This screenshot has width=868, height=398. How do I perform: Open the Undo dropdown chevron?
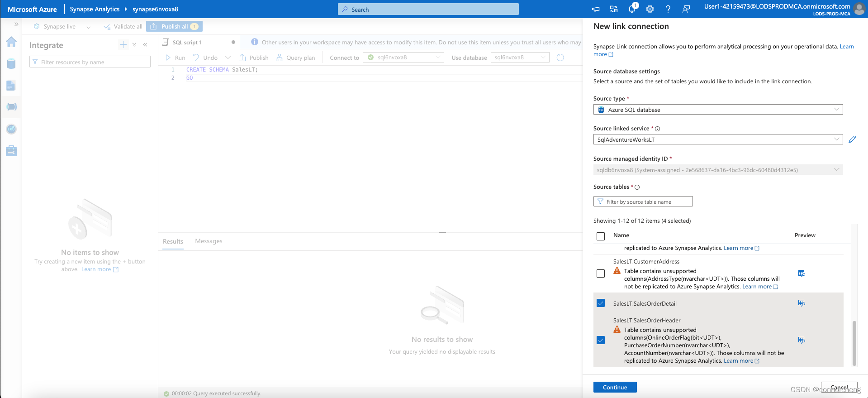228,58
